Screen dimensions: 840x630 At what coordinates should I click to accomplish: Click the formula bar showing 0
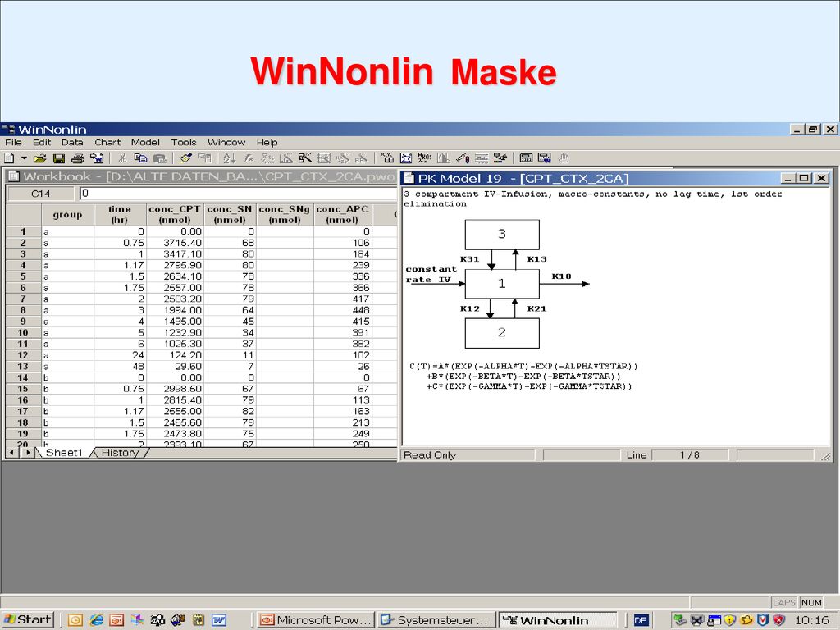[x=238, y=194]
